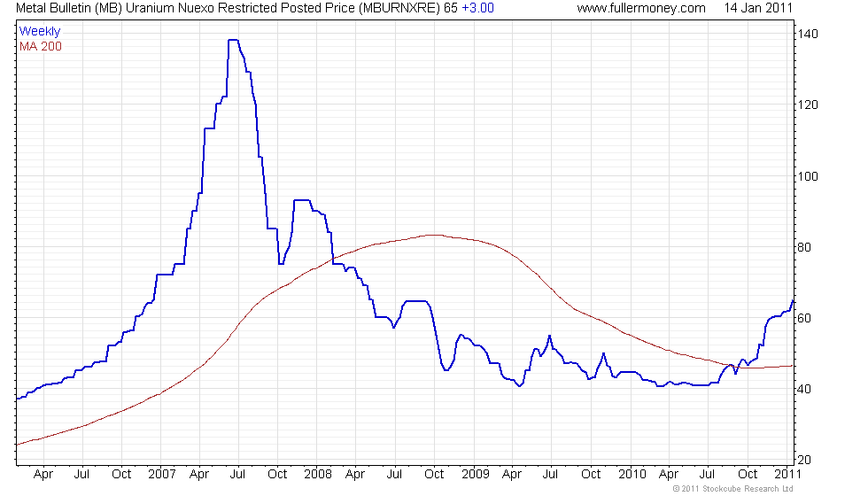Click the chart title 'Metal Bulletin (MB) Uranium'

click(95, 8)
